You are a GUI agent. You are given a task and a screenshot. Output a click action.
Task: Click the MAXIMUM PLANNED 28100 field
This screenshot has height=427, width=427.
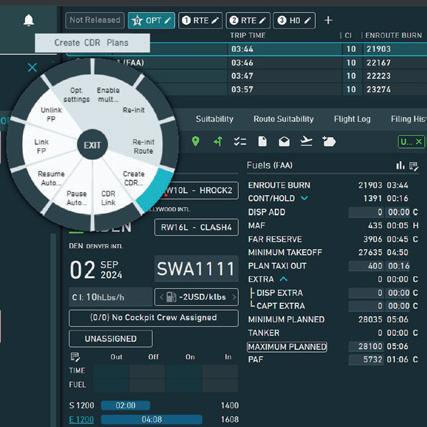(x=366, y=346)
